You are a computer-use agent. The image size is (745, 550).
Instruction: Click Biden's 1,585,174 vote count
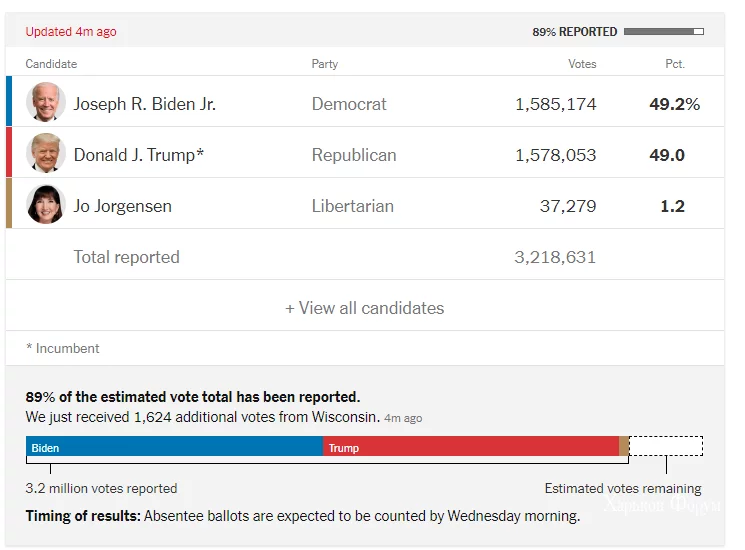click(556, 104)
